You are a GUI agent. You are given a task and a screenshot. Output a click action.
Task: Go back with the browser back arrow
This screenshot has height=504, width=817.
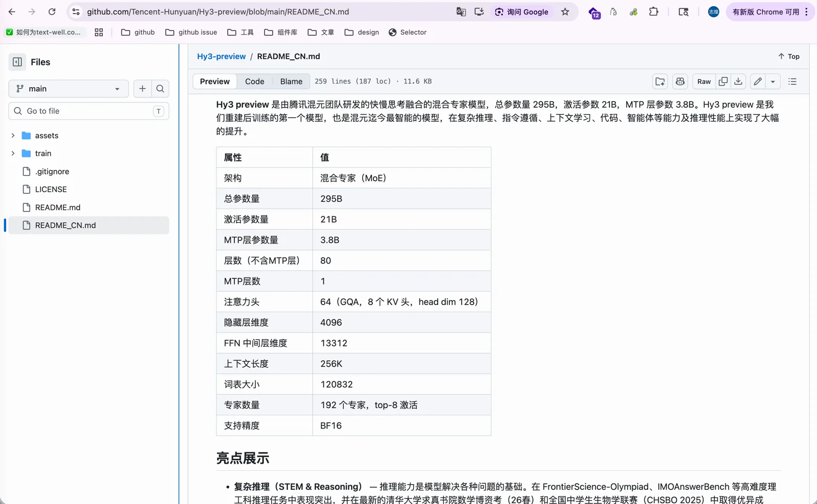pos(12,12)
